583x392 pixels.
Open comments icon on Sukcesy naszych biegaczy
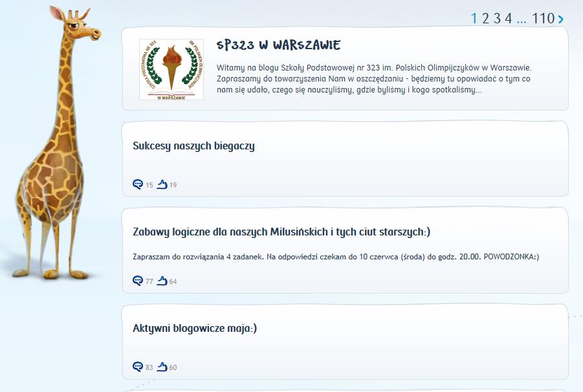138,184
